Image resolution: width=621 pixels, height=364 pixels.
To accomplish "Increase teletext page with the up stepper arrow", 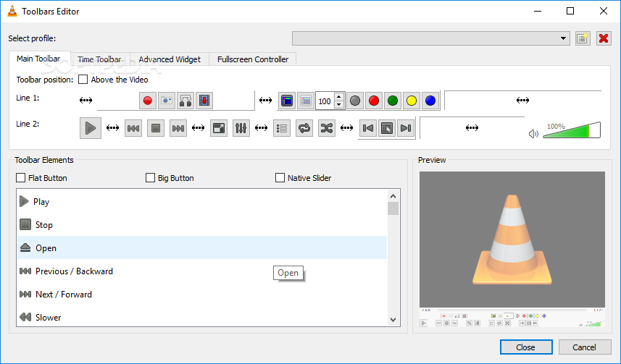I will pos(339,96).
